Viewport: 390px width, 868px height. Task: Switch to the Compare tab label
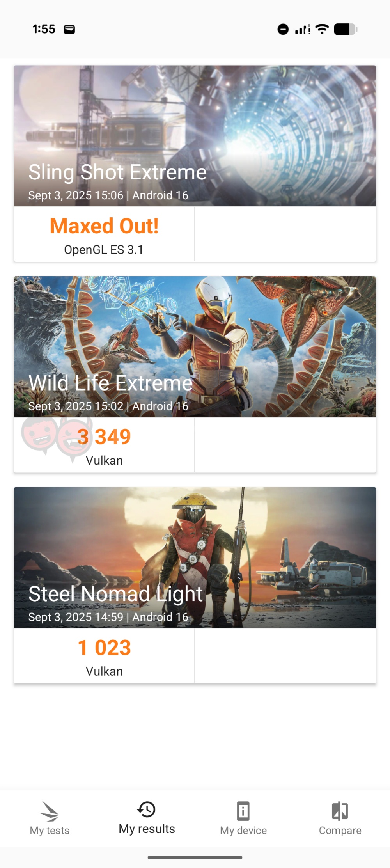(340, 831)
